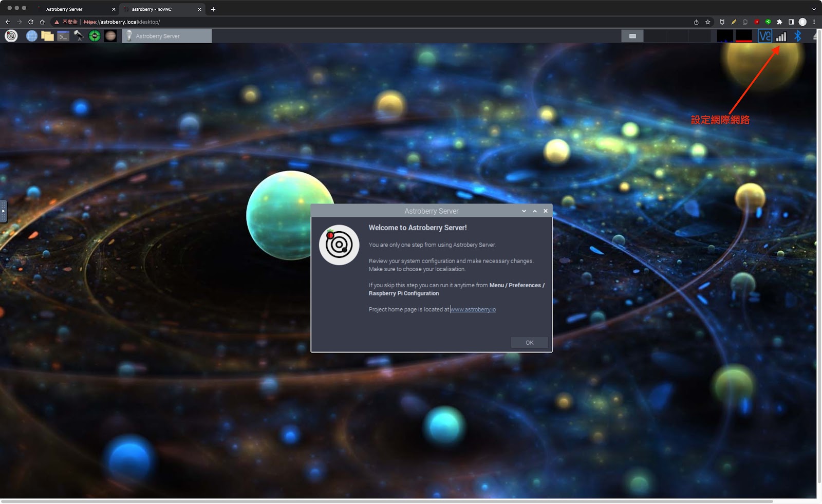
Task: Close the Astroberry Server browser tab
Action: pyautogui.click(x=114, y=9)
